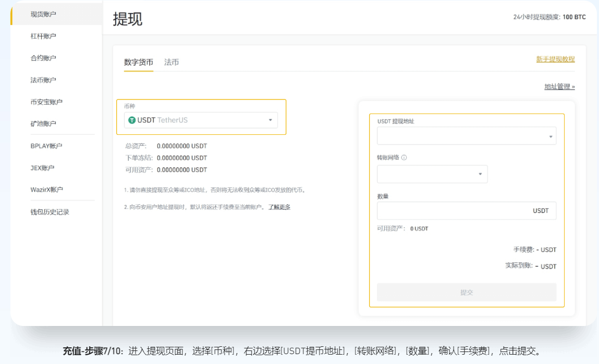Open the 地址管理 link
This screenshot has height=364, width=599.
[559, 87]
